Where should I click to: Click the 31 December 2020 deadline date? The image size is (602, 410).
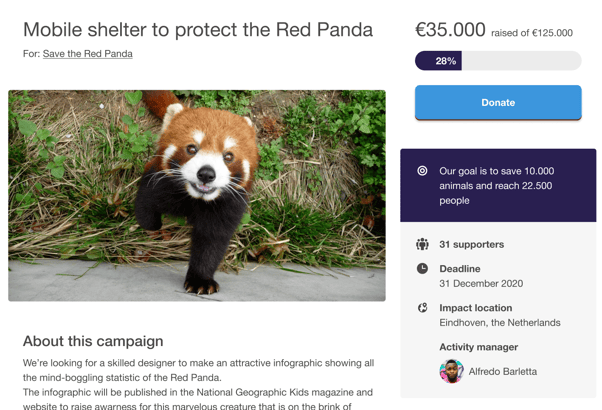481,284
